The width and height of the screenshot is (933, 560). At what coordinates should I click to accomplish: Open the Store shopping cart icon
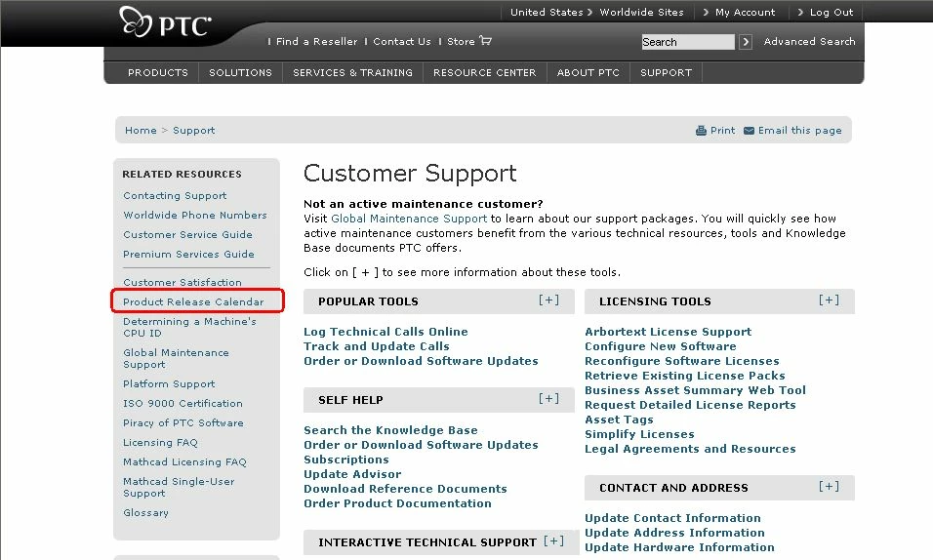click(x=486, y=40)
